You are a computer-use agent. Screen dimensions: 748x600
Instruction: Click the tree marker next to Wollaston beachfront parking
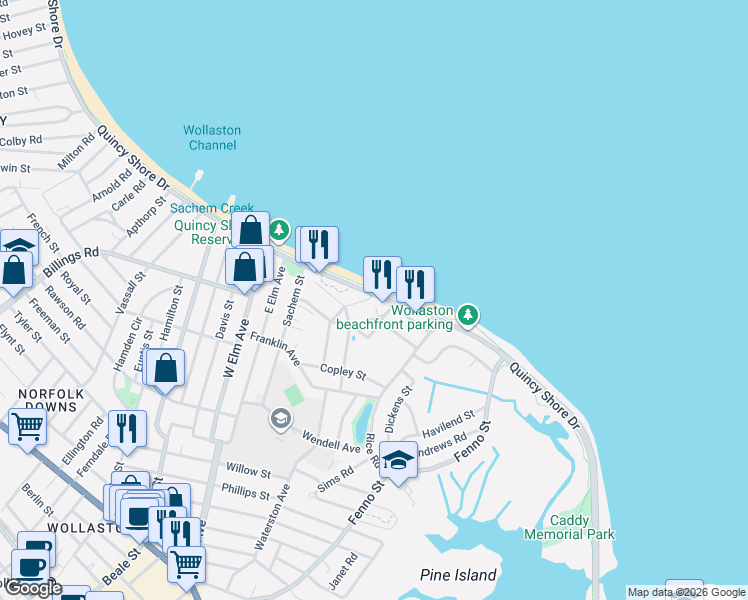[x=468, y=316]
